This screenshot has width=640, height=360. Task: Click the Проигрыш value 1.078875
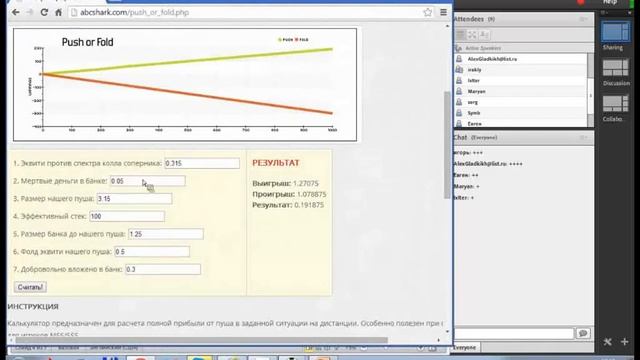[x=311, y=194]
